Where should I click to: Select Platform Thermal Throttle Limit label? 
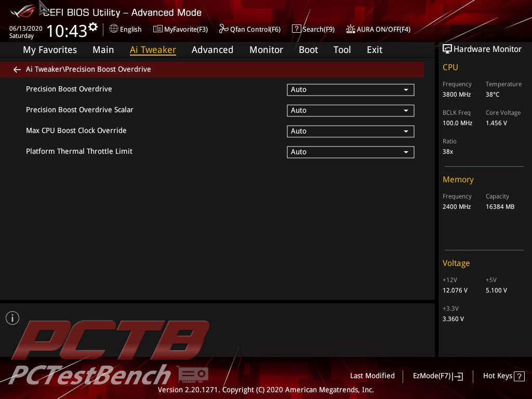click(x=79, y=151)
